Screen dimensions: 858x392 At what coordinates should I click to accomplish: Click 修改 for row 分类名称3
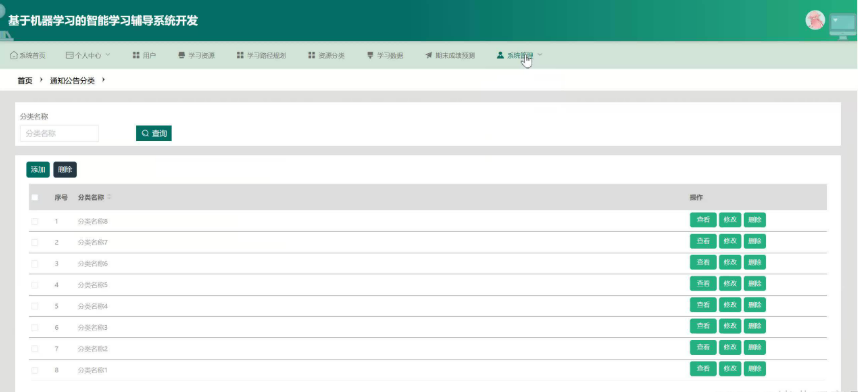[730, 326]
